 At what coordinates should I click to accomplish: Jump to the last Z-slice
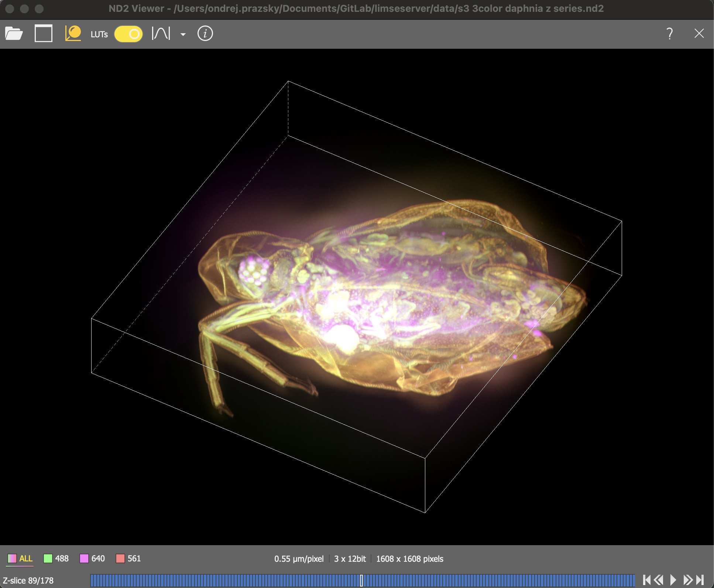click(700, 580)
